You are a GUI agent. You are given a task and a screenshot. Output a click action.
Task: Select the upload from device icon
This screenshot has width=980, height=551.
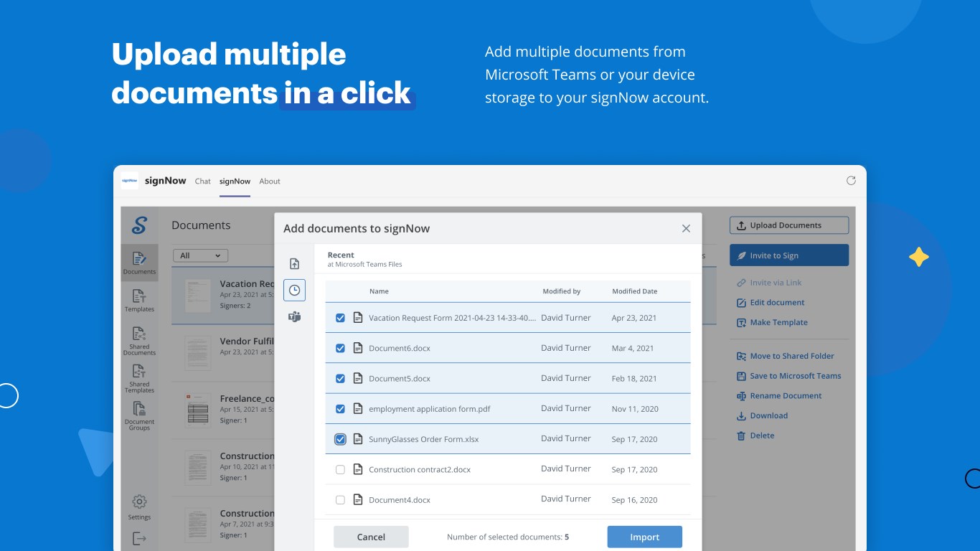coord(294,263)
